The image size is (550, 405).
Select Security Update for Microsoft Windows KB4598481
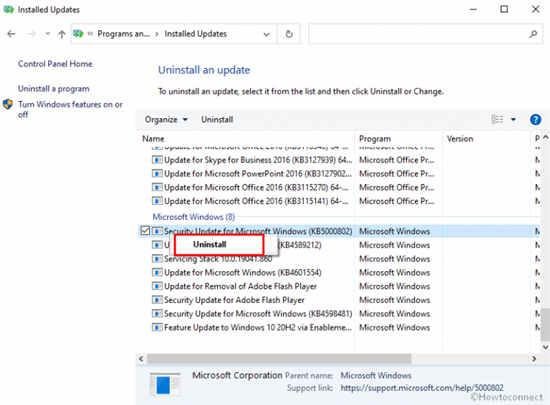(x=258, y=314)
